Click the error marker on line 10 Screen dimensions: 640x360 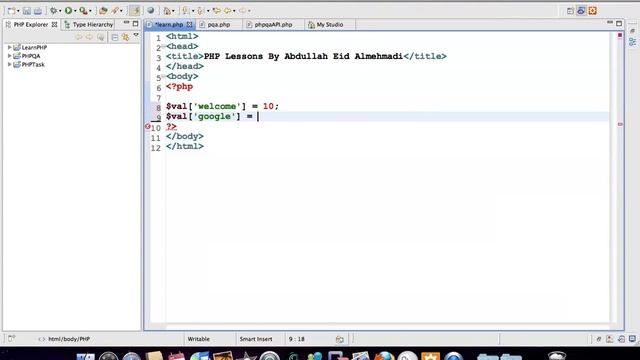[x=148, y=127]
